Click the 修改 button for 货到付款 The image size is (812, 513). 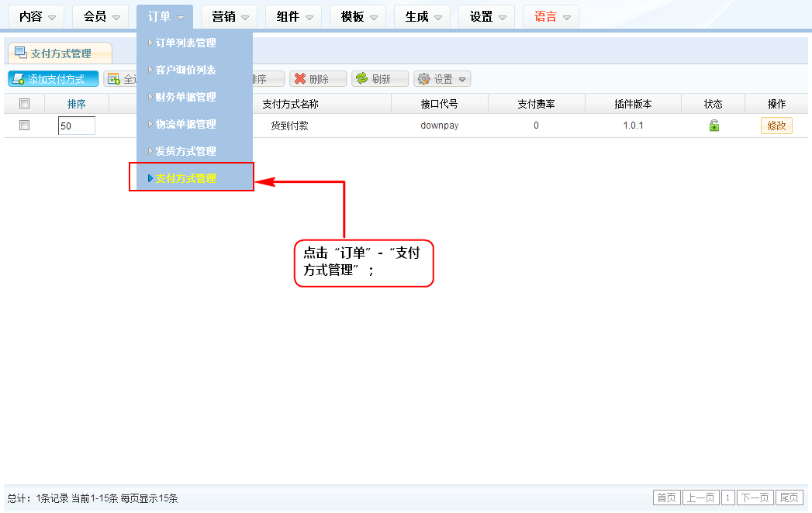pyautogui.click(x=776, y=126)
